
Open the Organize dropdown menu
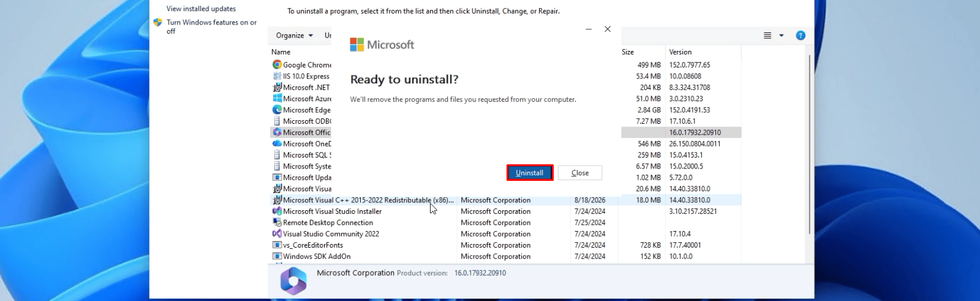pyautogui.click(x=294, y=36)
